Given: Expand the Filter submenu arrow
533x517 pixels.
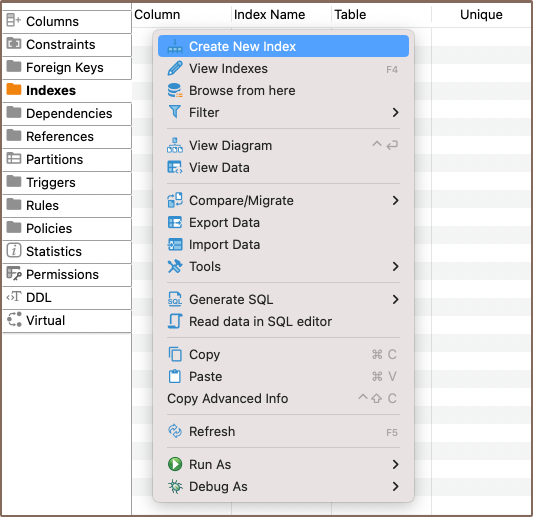Looking at the screenshot, I should (395, 113).
